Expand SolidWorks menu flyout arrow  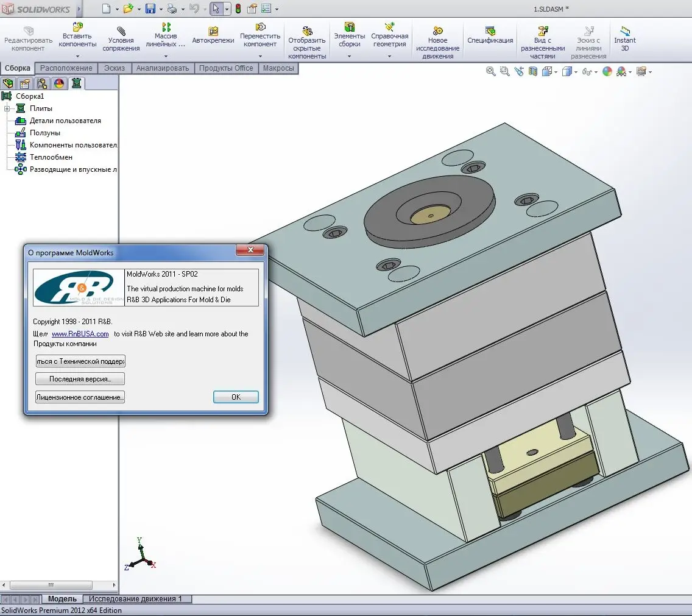point(79,9)
